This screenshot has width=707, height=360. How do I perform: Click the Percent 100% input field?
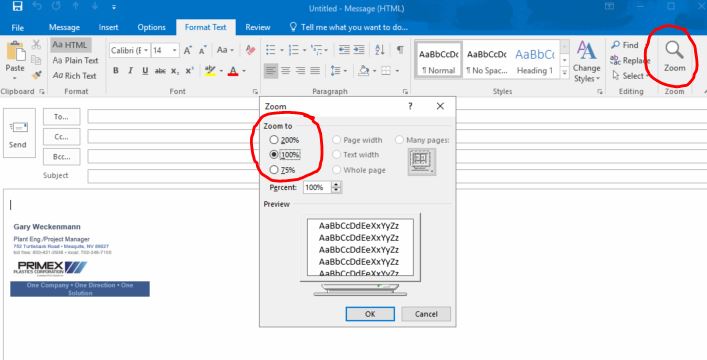point(317,187)
